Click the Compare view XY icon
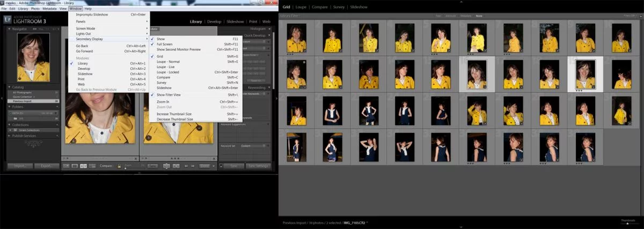The image size is (644, 229). click(83, 166)
